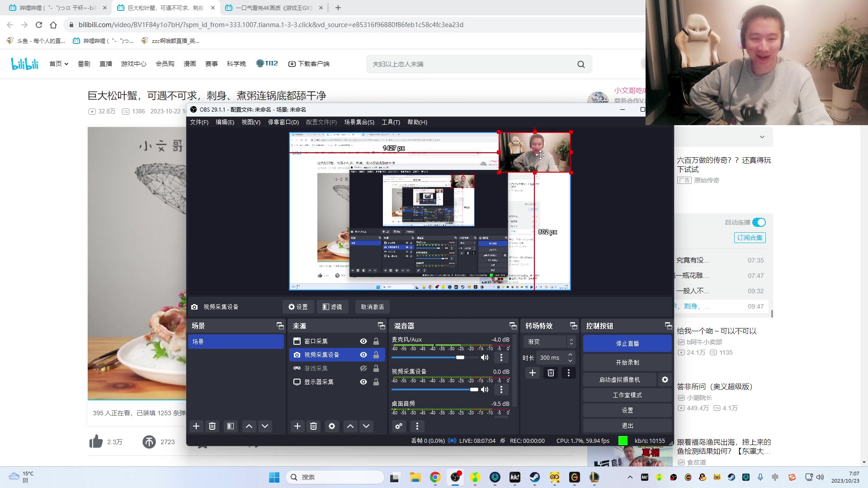Open advanced audio properties gear in mixer
868x488 pixels.
[x=399, y=426]
